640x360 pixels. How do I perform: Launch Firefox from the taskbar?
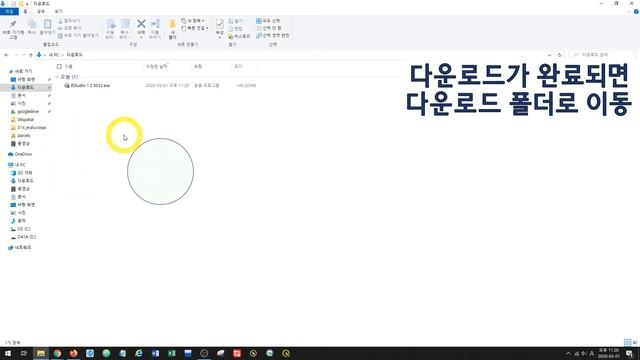73,353
